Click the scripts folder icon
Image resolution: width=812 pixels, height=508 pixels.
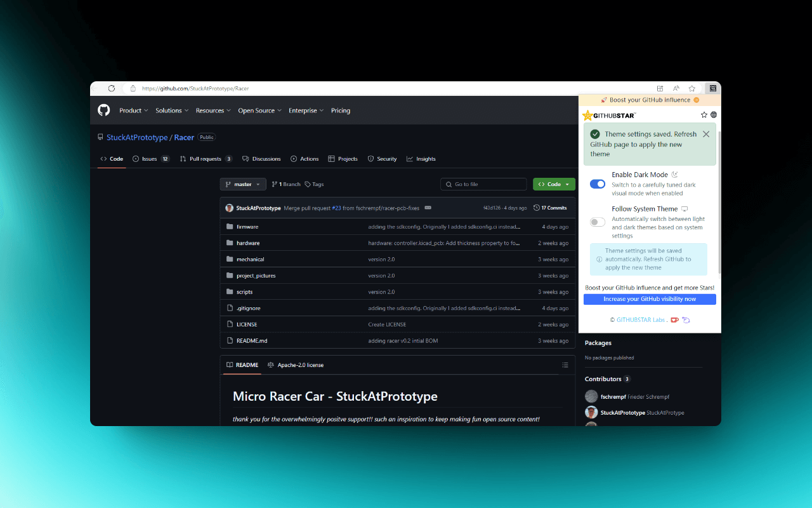coord(230,292)
